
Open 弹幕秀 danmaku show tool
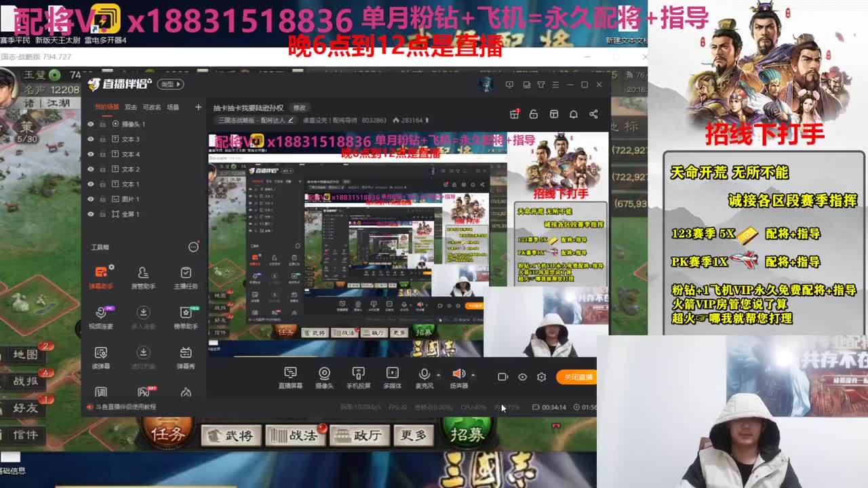(186, 357)
